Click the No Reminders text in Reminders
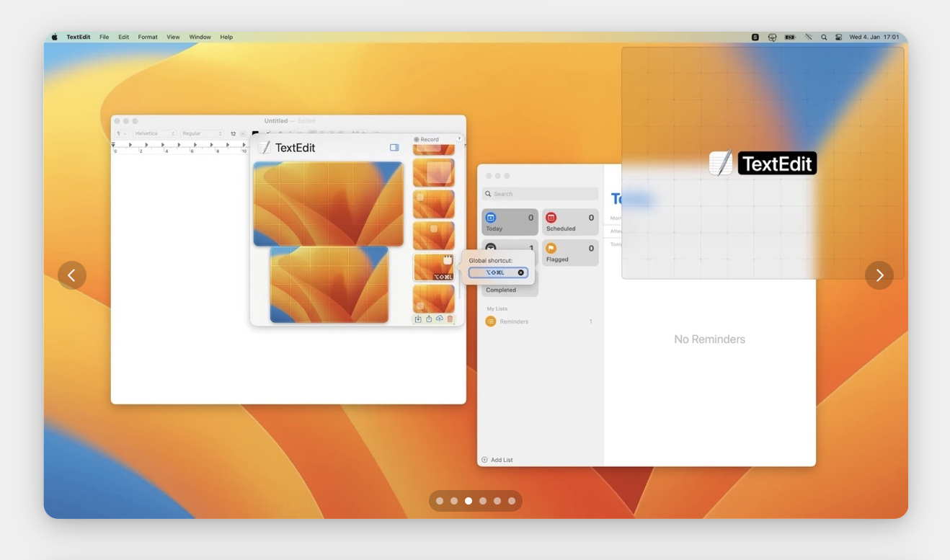This screenshot has height=560, width=950. pos(709,339)
